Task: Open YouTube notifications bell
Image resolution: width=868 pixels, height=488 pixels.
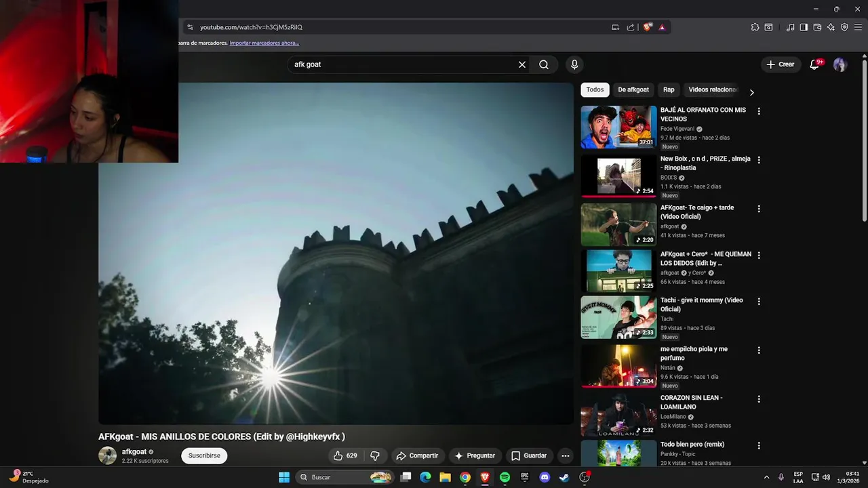Action: [x=815, y=64]
